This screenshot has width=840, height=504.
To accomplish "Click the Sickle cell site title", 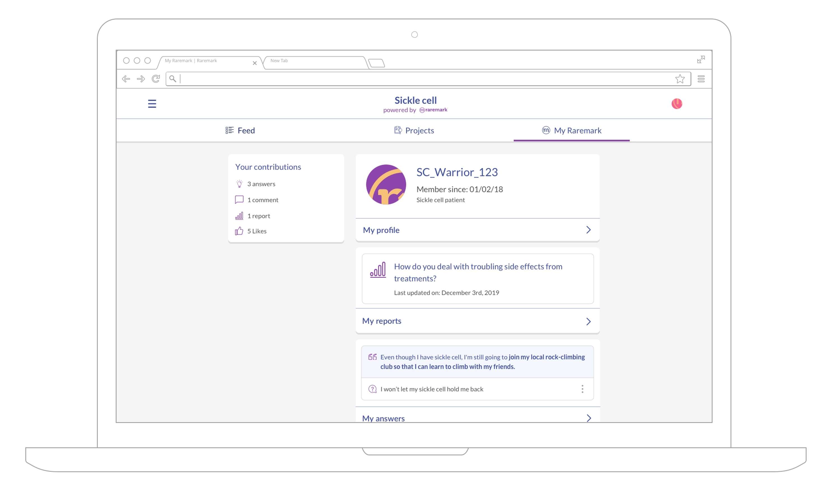I will click(416, 100).
